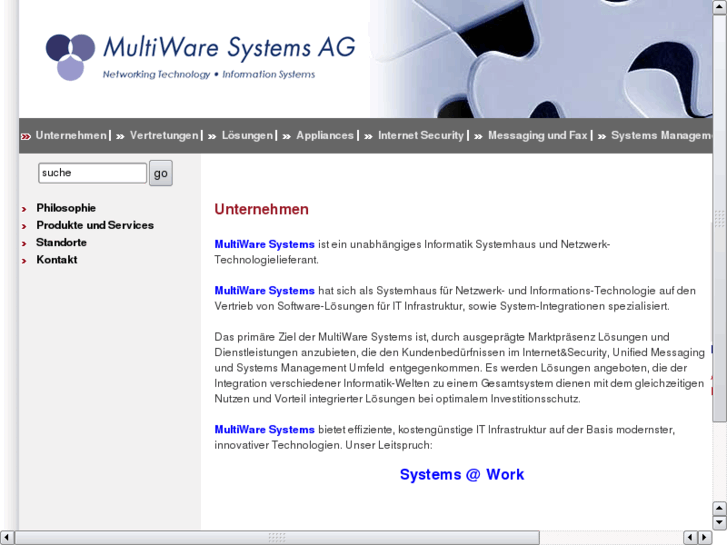Click the chevron icon before Appliances
Viewport: 727px width, 545px height.
[287, 136]
